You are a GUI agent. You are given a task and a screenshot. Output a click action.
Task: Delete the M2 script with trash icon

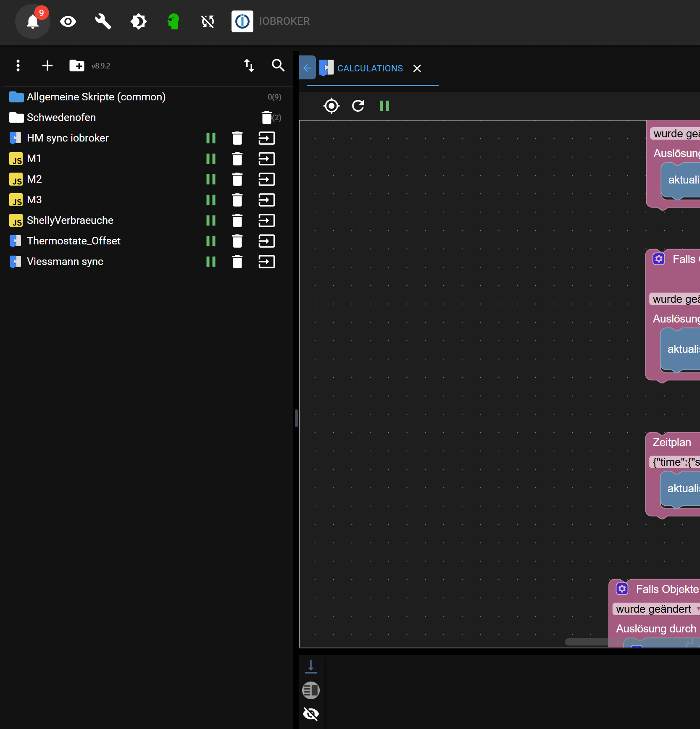click(237, 179)
